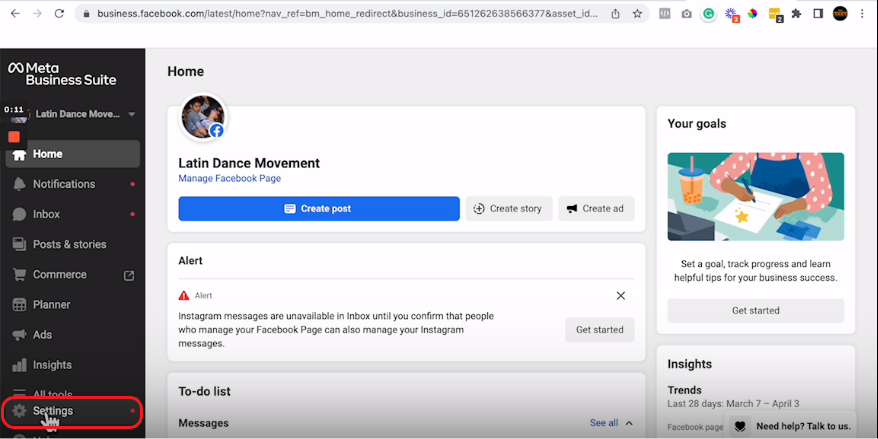Image resolution: width=878 pixels, height=439 pixels.
Task: Open Ads in the sidebar
Action: click(73, 335)
